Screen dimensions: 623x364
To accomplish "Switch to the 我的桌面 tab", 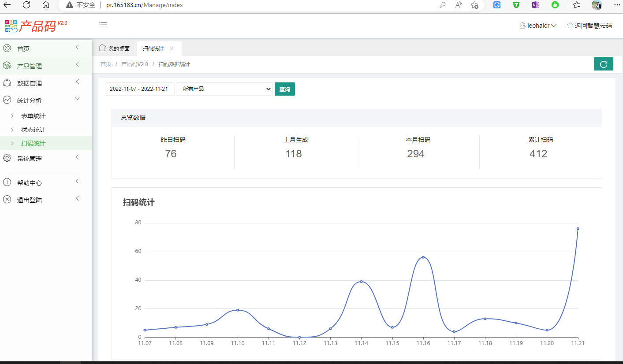I will coord(114,48).
